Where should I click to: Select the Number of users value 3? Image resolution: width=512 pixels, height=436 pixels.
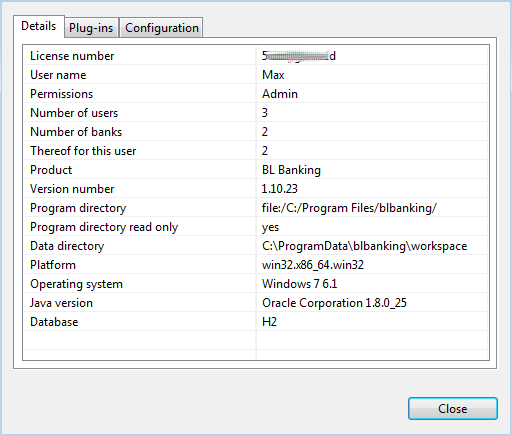(x=265, y=113)
